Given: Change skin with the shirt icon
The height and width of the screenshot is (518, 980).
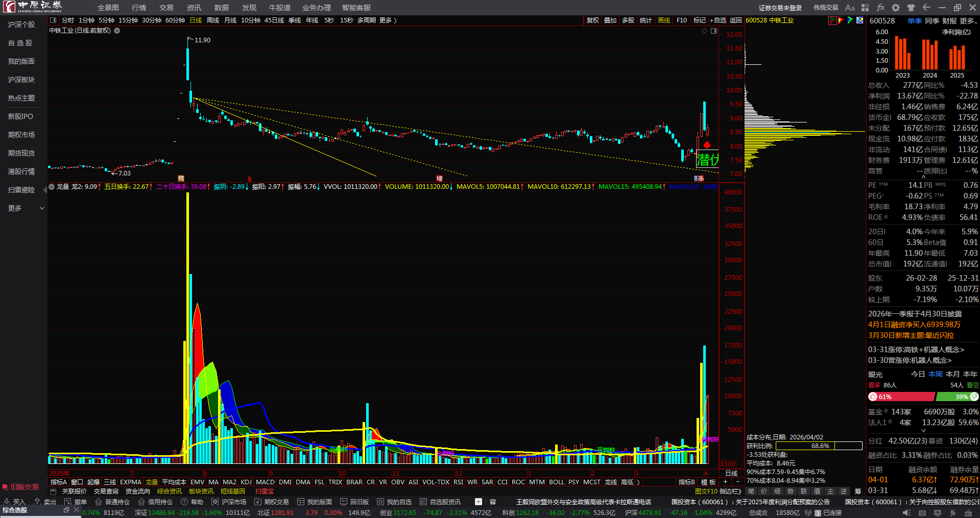Looking at the screenshot, I should click(x=911, y=8).
